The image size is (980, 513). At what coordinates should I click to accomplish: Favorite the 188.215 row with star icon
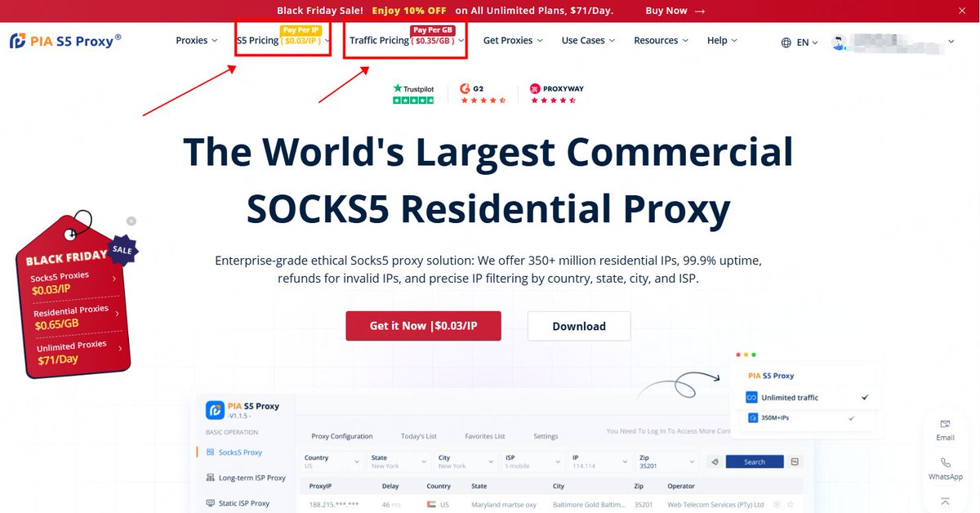click(x=790, y=505)
